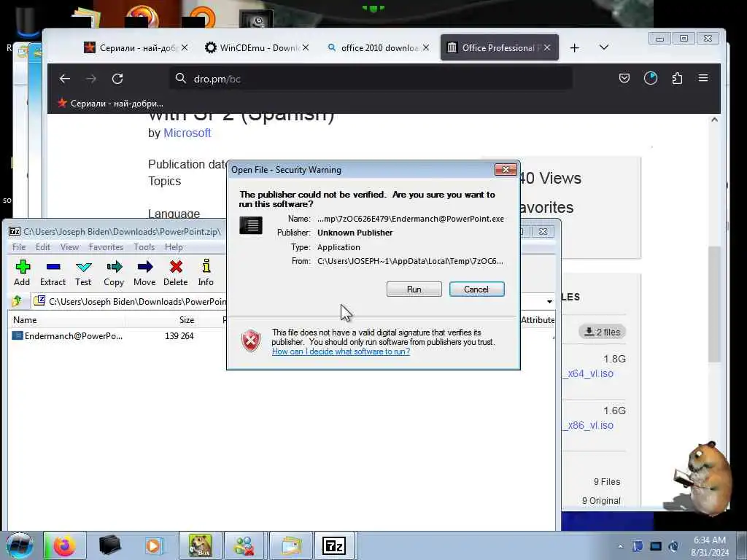This screenshot has width=747, height=560.
Task: Open the Microsoft author link
Action: (x=187, y=133)
